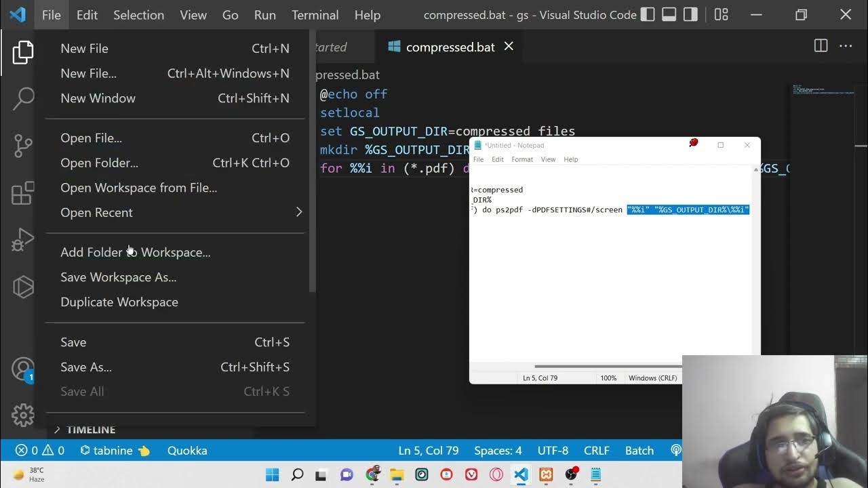
Task: Open the Run and Debug icon
Action: point(23,240)
